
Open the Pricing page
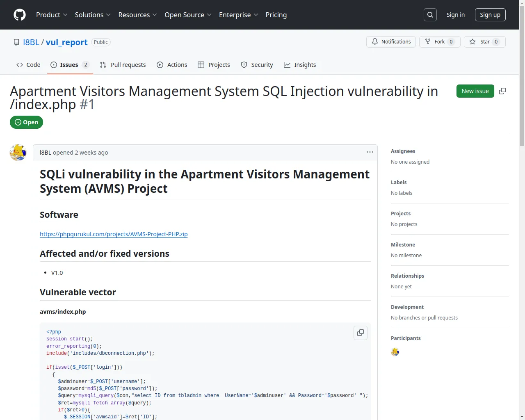pos(276,15)
